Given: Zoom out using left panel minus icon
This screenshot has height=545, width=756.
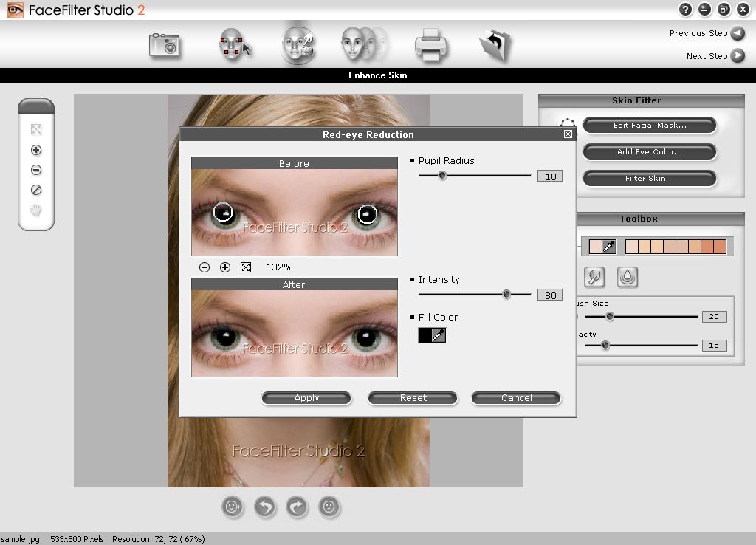Looking at the screenshot, I should tap(35, 170).
